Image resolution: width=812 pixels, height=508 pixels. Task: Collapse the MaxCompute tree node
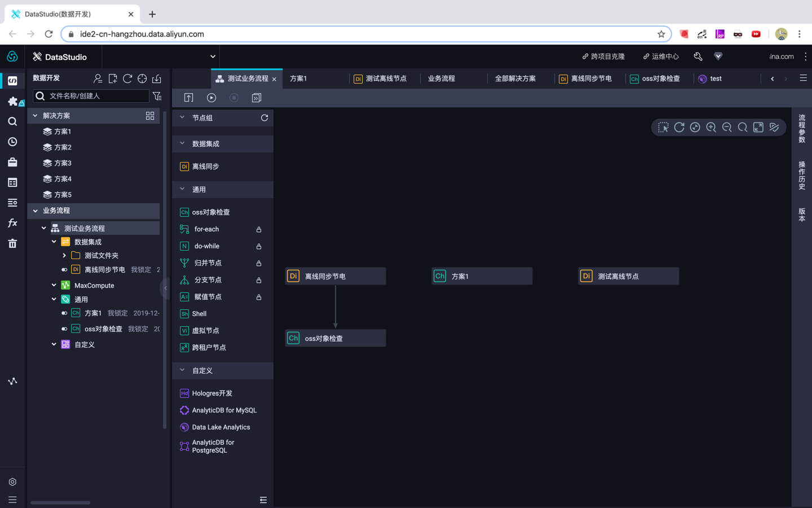coord(54,285)
